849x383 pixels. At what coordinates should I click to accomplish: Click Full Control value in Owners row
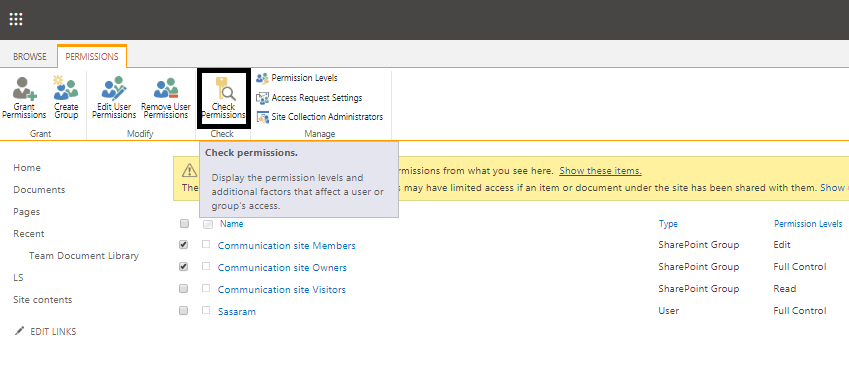800,267
